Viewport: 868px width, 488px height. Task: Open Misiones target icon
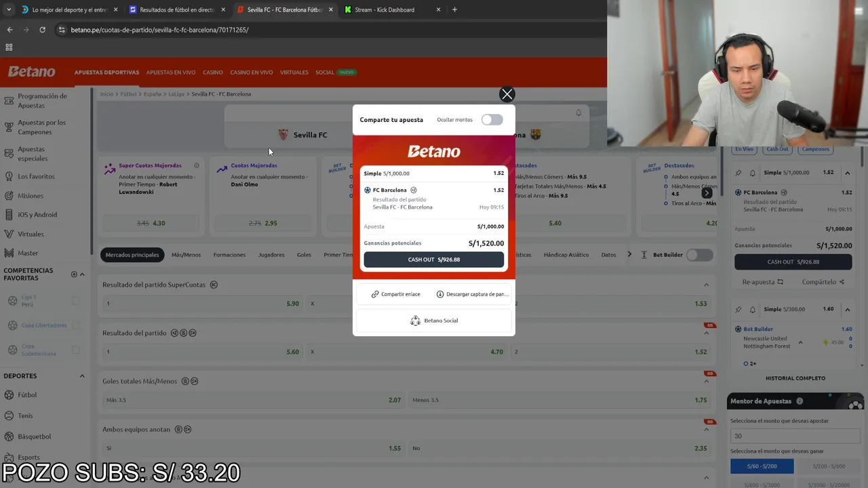[x=9, y=196]
